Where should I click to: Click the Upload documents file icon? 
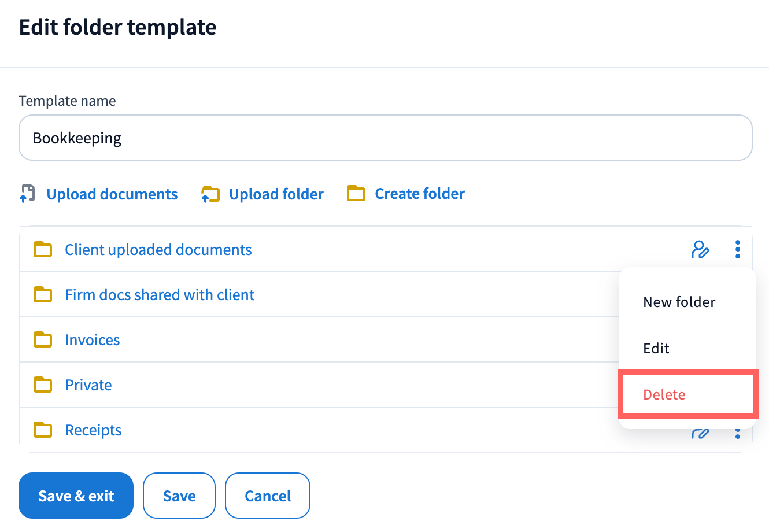coord(27,194)
